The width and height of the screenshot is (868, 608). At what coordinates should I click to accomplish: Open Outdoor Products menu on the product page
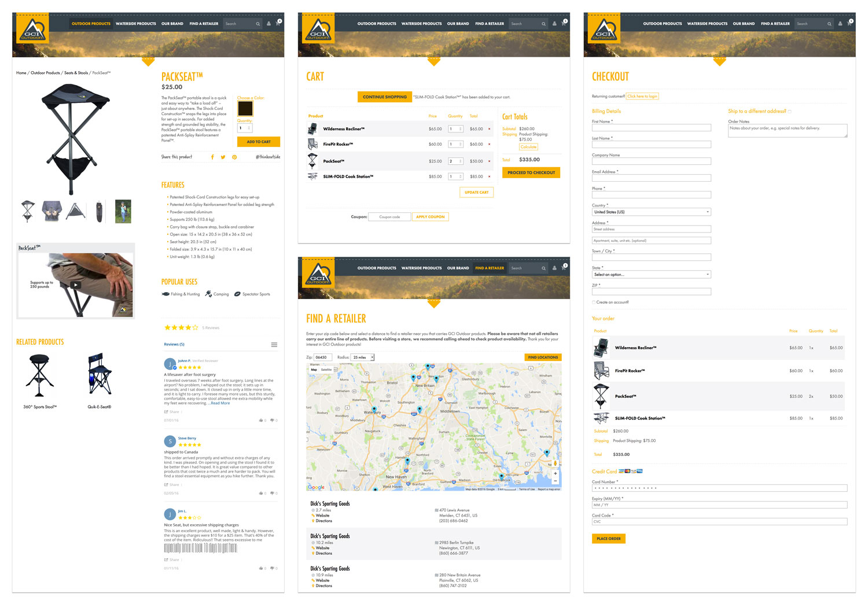(x=91, y=24)
